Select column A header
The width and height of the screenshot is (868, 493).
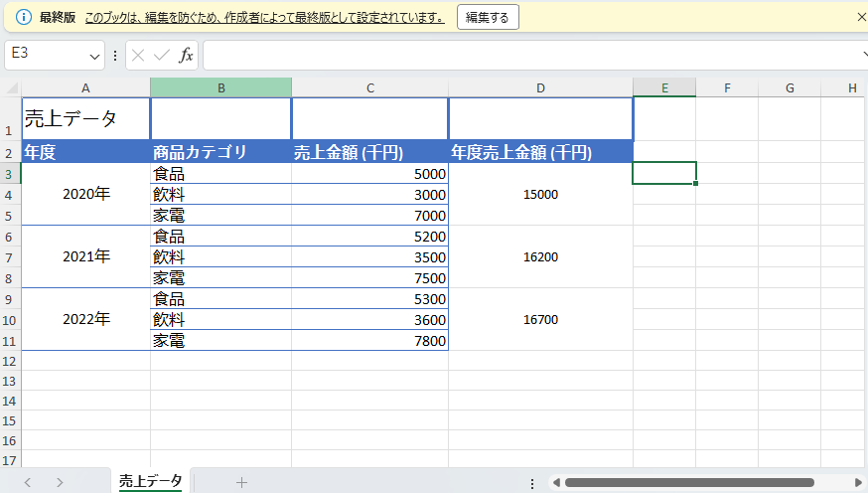(85, 87)
